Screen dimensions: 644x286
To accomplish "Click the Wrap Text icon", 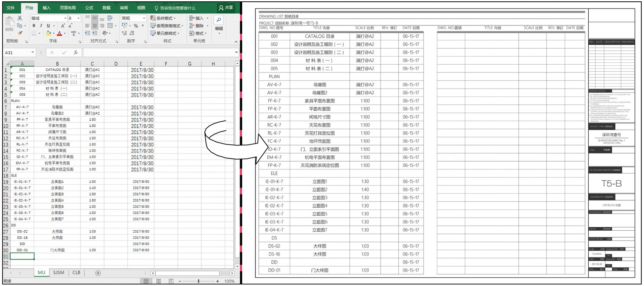I will [x=110, y=18].
